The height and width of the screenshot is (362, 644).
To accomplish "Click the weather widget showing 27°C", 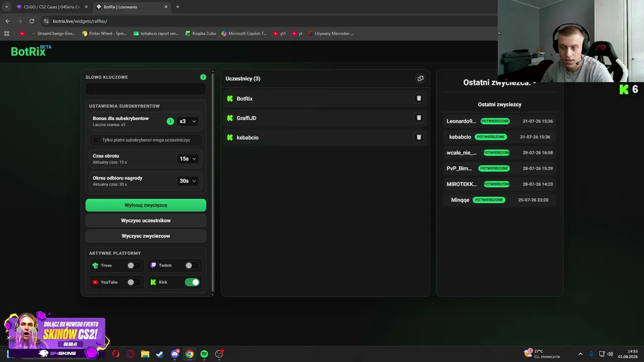I will tap(542, 354).
